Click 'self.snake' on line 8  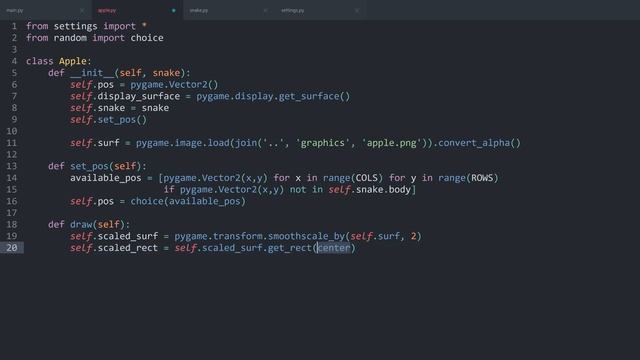tap(98, 108)
